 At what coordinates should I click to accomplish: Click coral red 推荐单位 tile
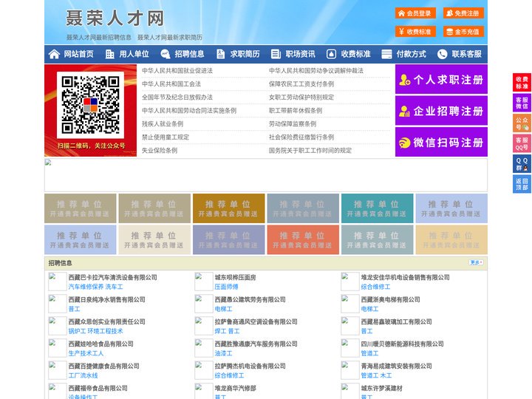click(303, 239)
